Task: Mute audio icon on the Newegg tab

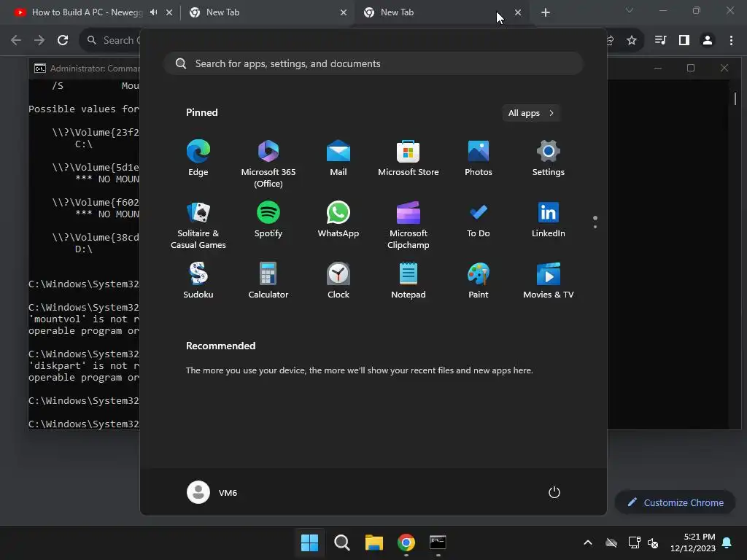Action: pyautogui.click(x=153, y=12)
